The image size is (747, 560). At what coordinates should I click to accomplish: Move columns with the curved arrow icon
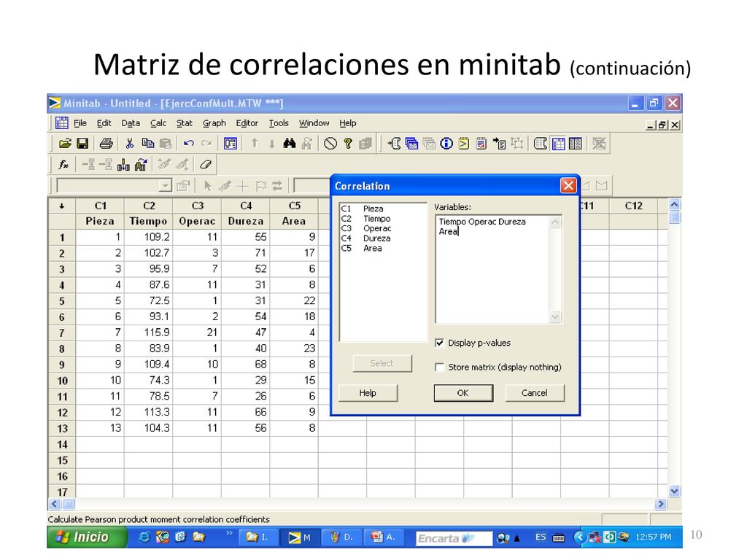(141, 165)
